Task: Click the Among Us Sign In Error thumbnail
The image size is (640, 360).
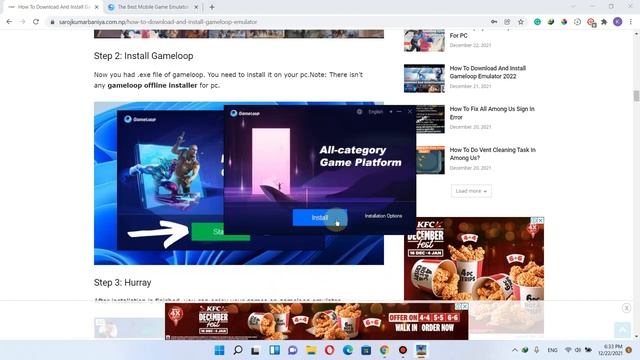Action: [430, 119]
